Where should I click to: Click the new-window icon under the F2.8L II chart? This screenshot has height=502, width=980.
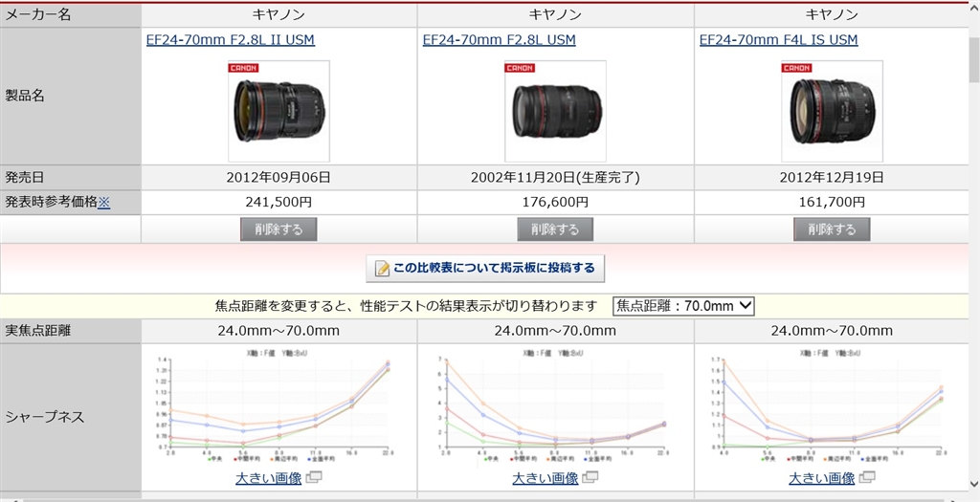pyautogui.click(x=314, y=478)
